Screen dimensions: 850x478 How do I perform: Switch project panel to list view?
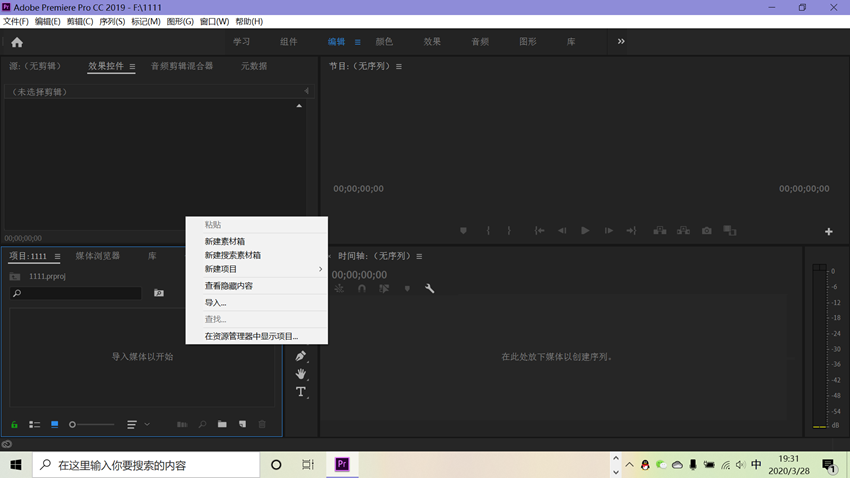[x=34, y=425]
